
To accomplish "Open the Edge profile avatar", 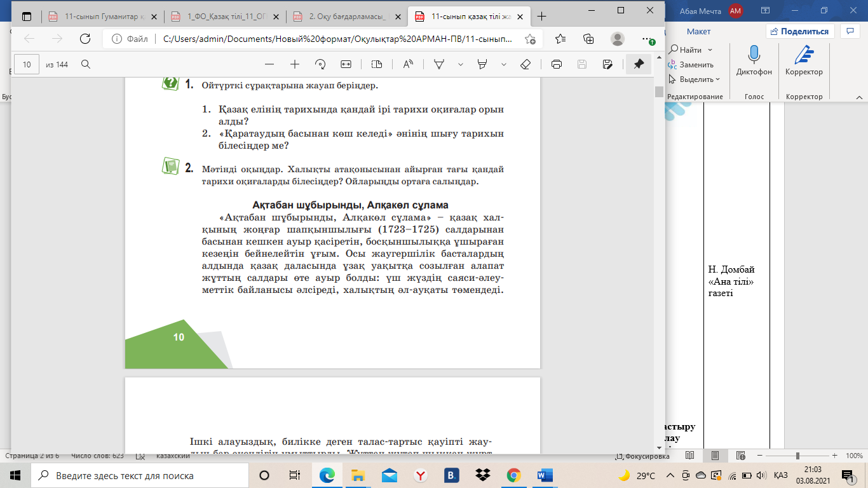I will point(617,39).
